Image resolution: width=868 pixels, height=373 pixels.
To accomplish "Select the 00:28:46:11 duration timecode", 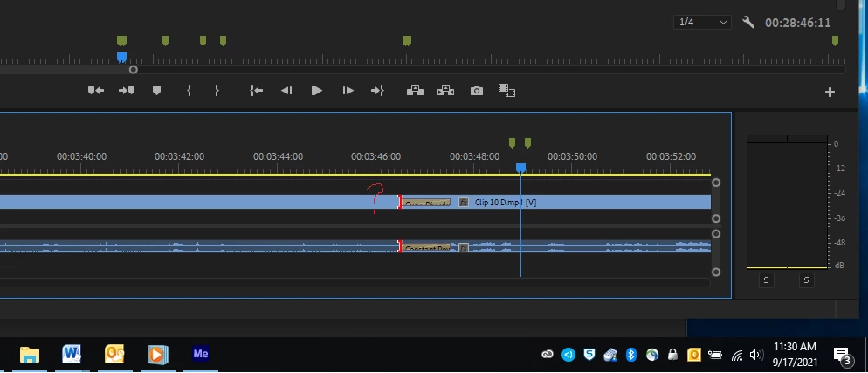I will coord(797,23).
